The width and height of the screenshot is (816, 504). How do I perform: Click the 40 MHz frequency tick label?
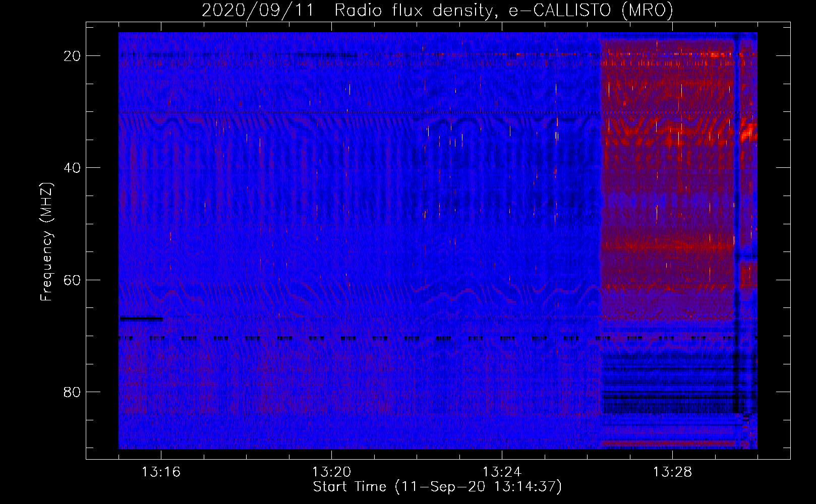tap(73, 168)
